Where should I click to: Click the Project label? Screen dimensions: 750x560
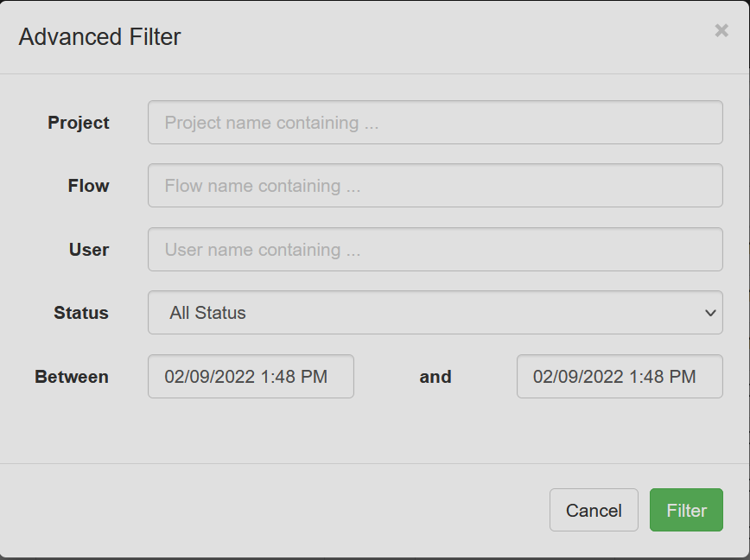(x=79, y=123)
